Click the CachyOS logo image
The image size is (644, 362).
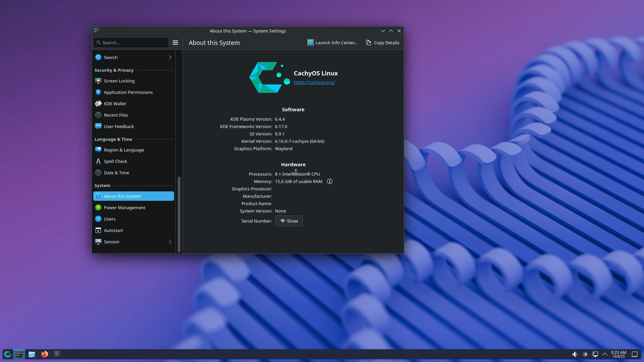coord(270,77)
